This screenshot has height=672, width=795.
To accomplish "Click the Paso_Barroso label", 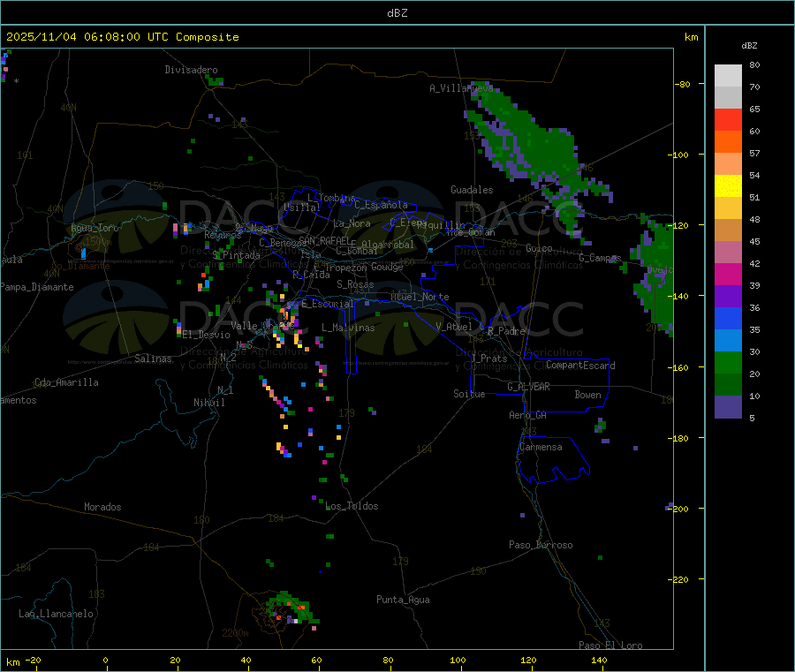I will tap(541, 545).
